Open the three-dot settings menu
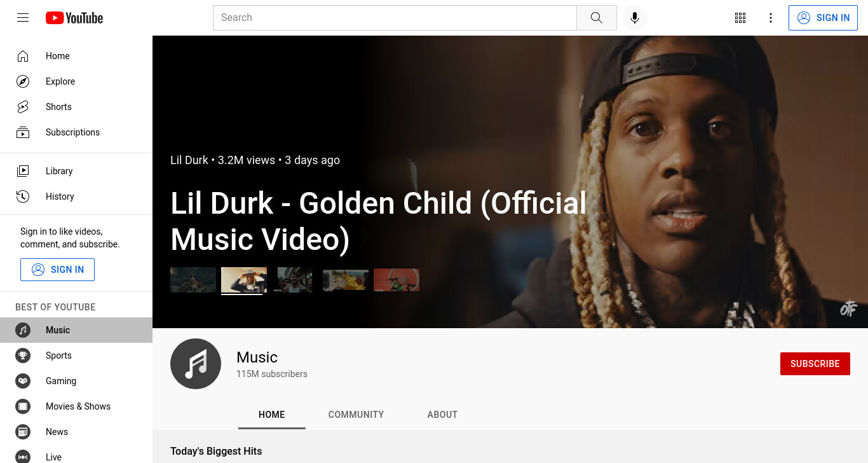 771,18
